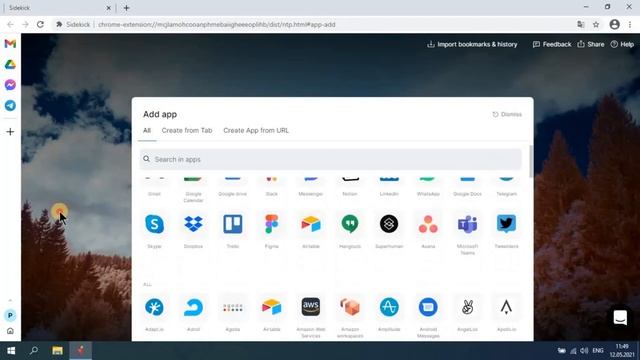Viewport: 640px width, 360px height.
Task: Open Telegram in the left sidebar
Action: click(10, 105)
